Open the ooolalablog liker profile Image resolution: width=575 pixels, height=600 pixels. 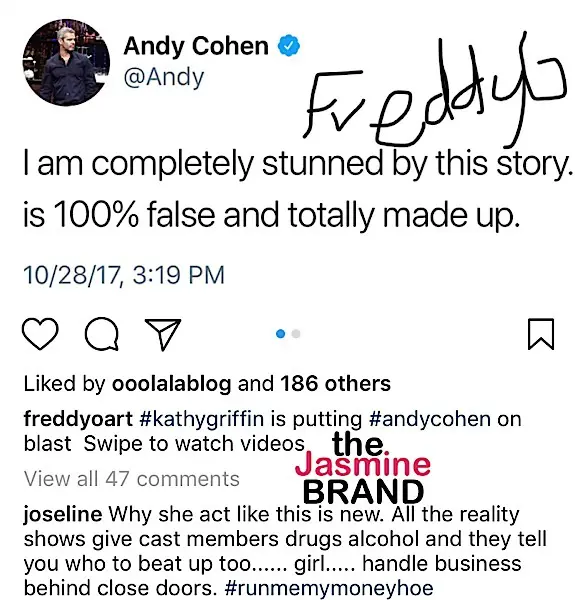point(171,383)
